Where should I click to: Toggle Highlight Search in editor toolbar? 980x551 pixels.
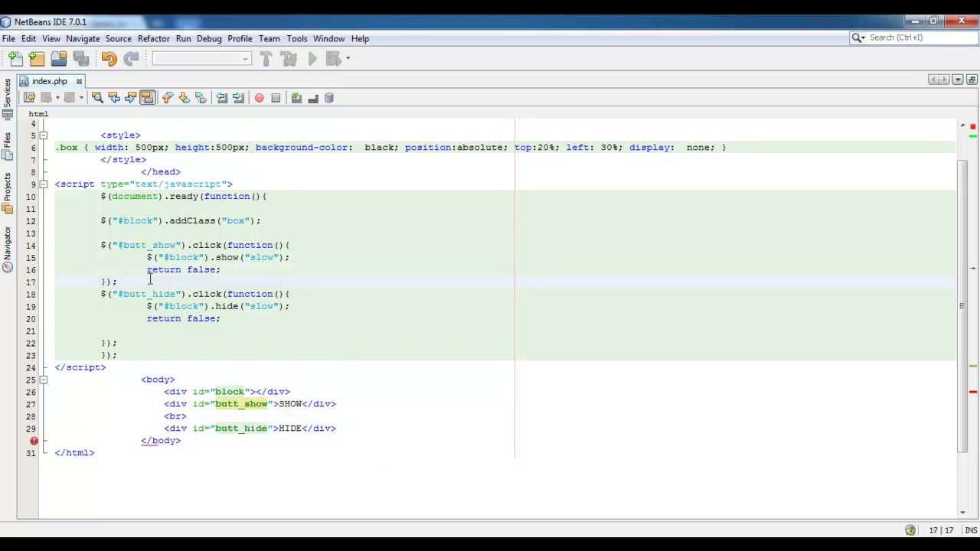tap(148, 98)
